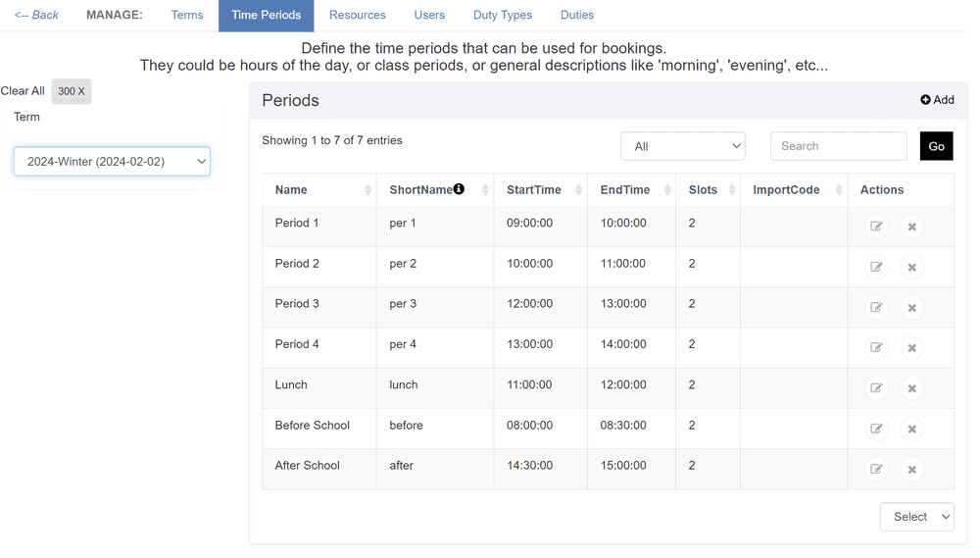This screenshot has width=980, height=558.
Task: Go back using the Back link
Action: [36, 15]
